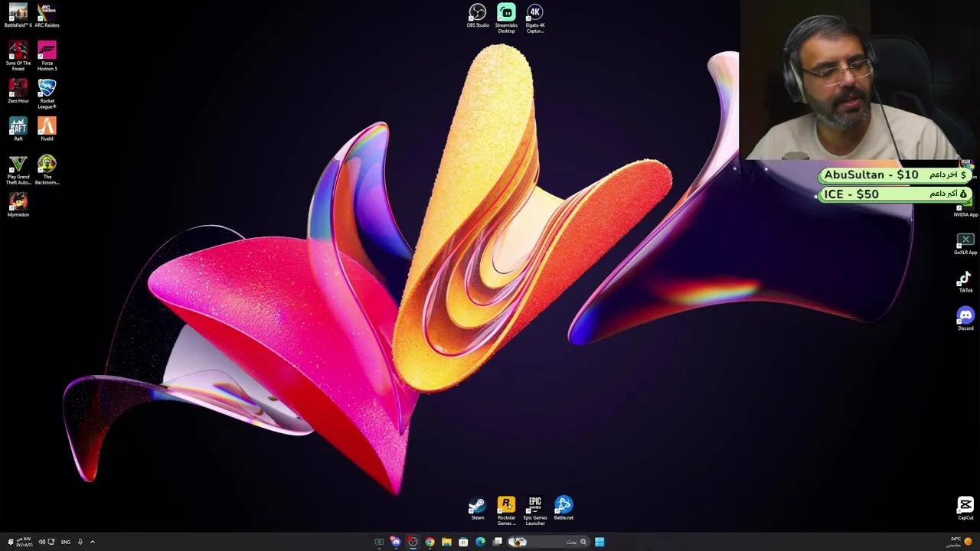Select the Battle.net shortcut

click(563, 508)
